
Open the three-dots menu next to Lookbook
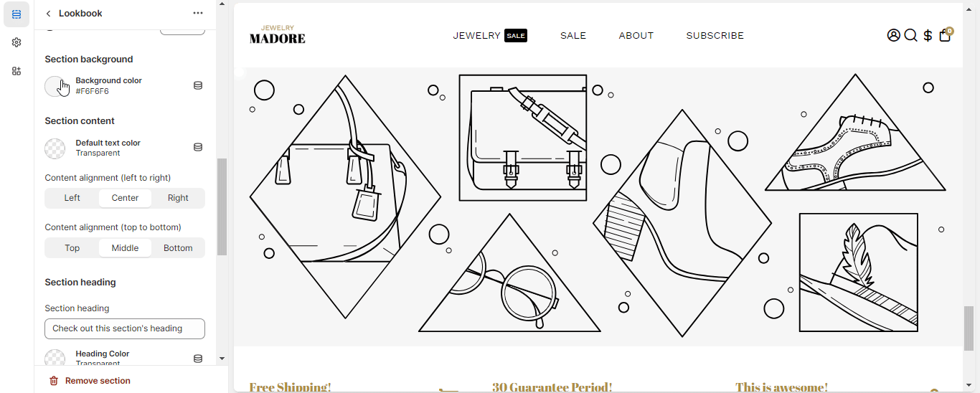198,14
